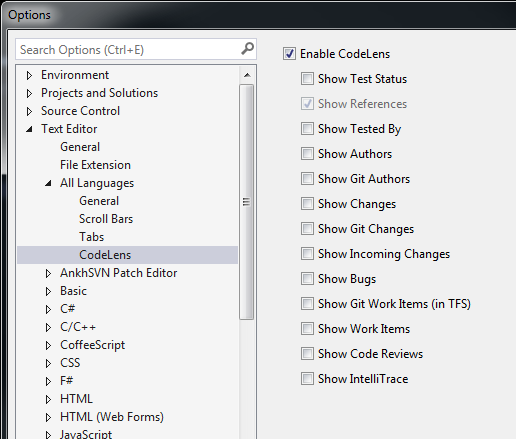Image resolution: width=516 pixels, height=439 pixels.
Task: Expand the Environment tree node
Action: [x=29, y=75]
